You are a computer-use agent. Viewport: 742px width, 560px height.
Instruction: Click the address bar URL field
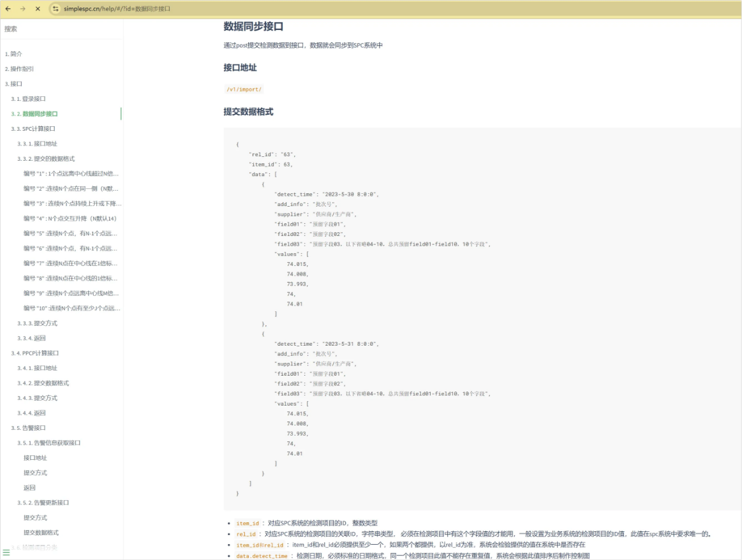coord(255,9)
